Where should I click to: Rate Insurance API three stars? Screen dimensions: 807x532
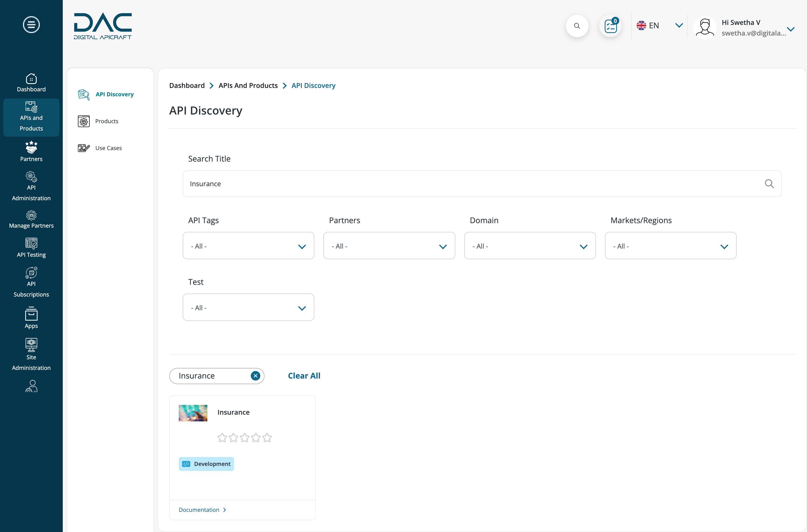[x=244, y=438]
